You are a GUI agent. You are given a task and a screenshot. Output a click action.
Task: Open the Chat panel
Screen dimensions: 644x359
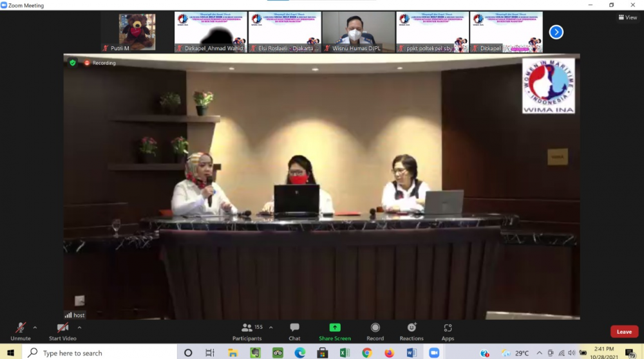[x=294, y=331]
